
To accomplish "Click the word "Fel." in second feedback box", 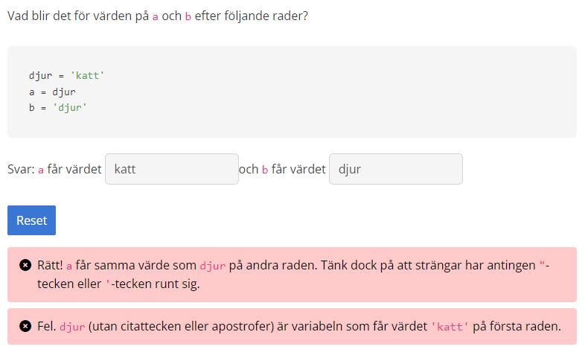I will pos(47,326).
